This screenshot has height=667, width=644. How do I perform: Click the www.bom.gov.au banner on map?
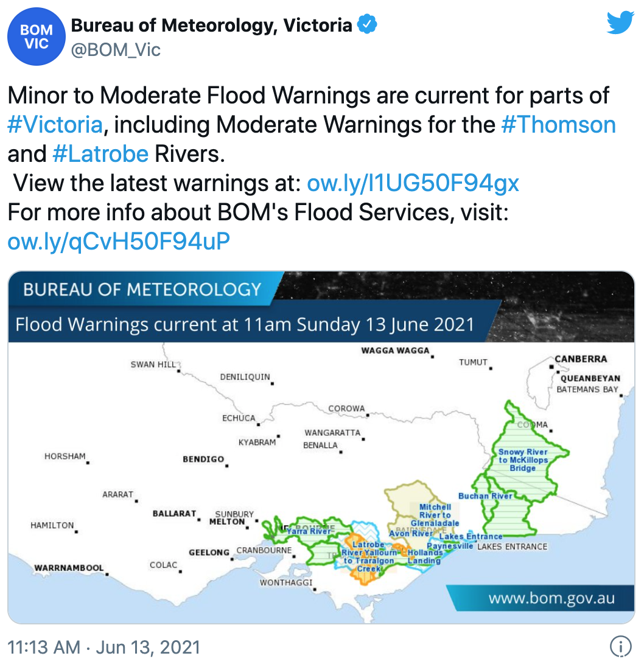pos(551,598)
